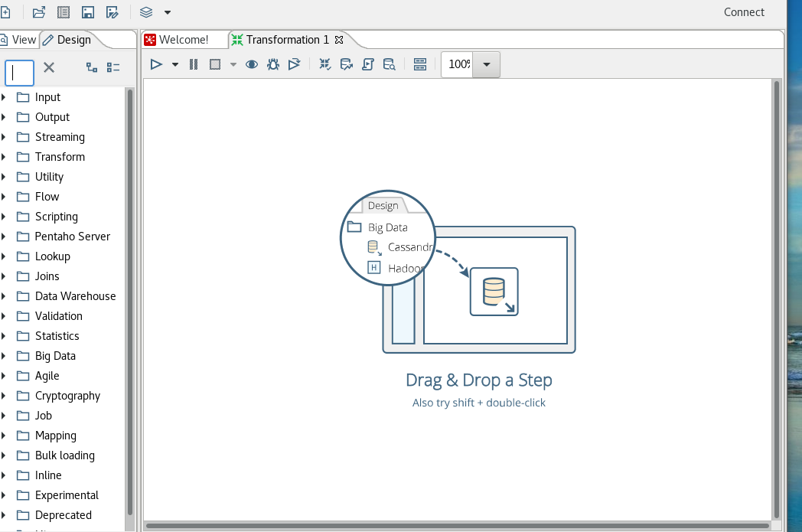Expand the Input folder
802x532 pixels.
pos(4,97)
